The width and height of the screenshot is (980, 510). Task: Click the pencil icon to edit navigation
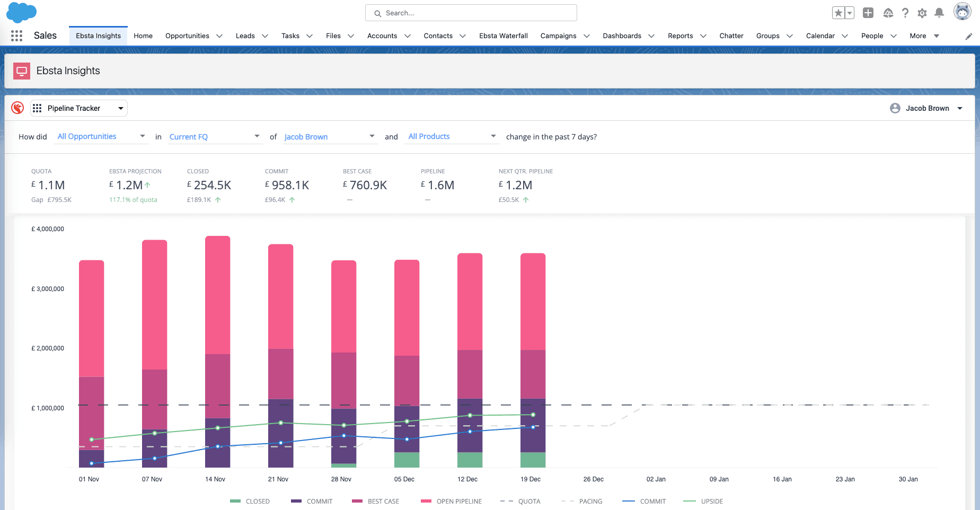[x=969, y=36]
